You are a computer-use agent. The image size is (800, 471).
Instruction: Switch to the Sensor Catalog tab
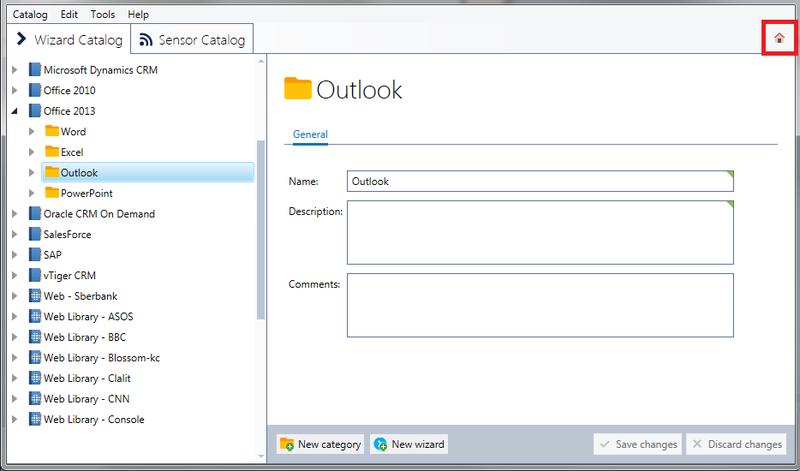192,39
